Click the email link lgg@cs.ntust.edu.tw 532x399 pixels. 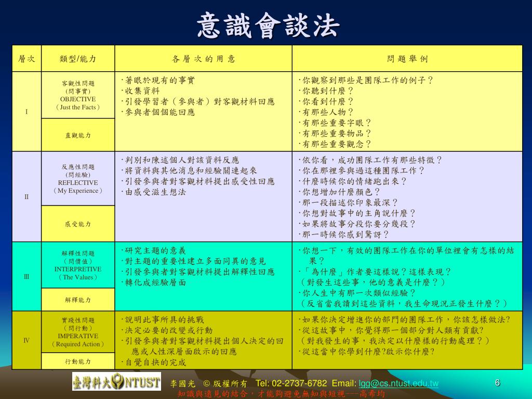[x=398, y=383]
